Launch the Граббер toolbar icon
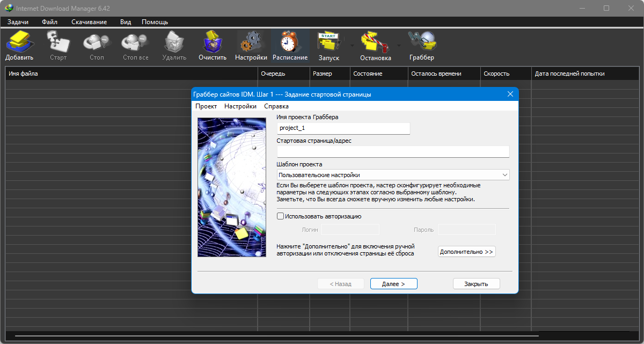This screenshot has height=344, width=644. pos(421,45)
